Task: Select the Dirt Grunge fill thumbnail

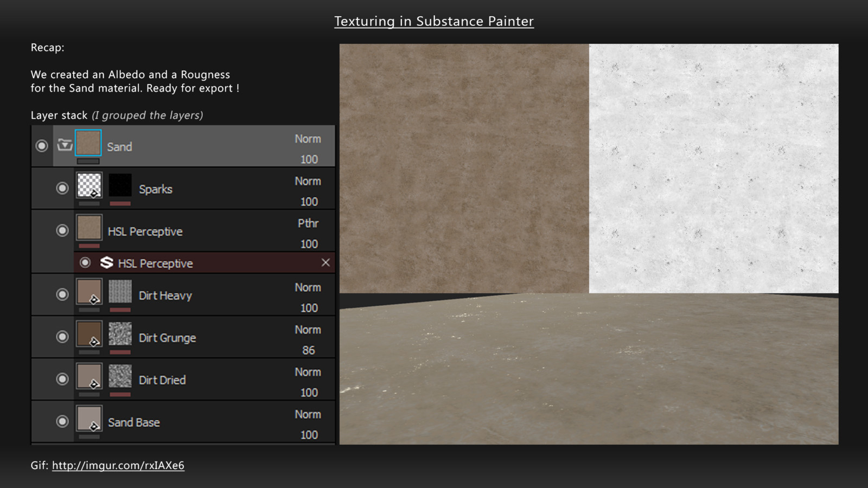Action: coord(89,334)
